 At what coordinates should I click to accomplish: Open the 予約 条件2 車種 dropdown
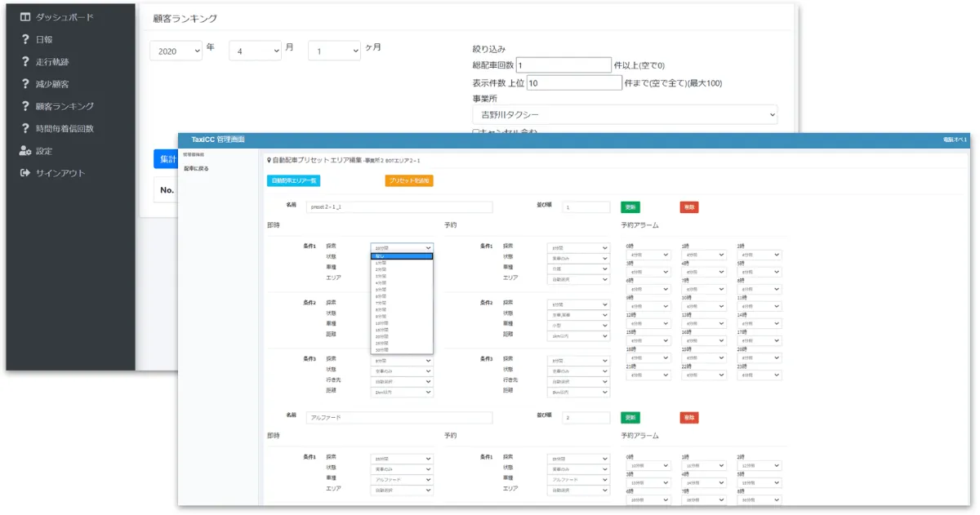[578, 325]
